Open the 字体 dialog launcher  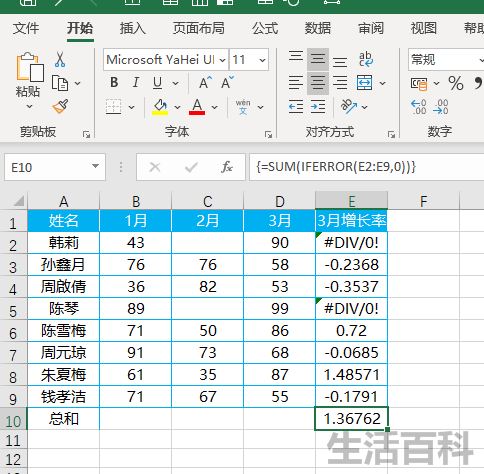pyautogui.click(x=268, y=134)
